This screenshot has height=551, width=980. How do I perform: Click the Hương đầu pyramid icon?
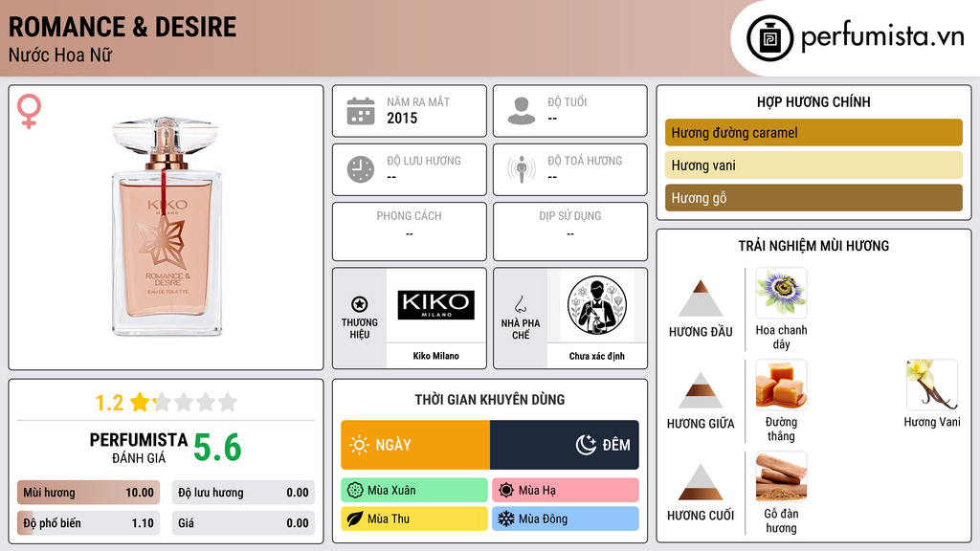[x=701, y=298]
